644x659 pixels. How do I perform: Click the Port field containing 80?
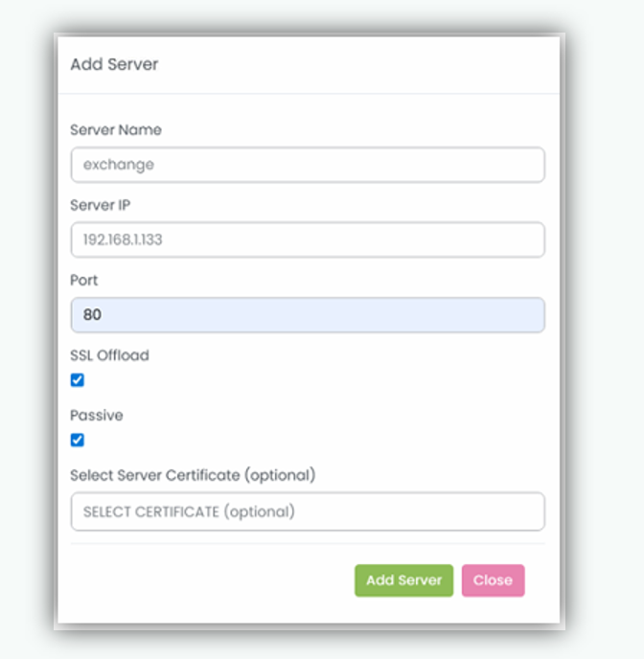coord(308,314)
